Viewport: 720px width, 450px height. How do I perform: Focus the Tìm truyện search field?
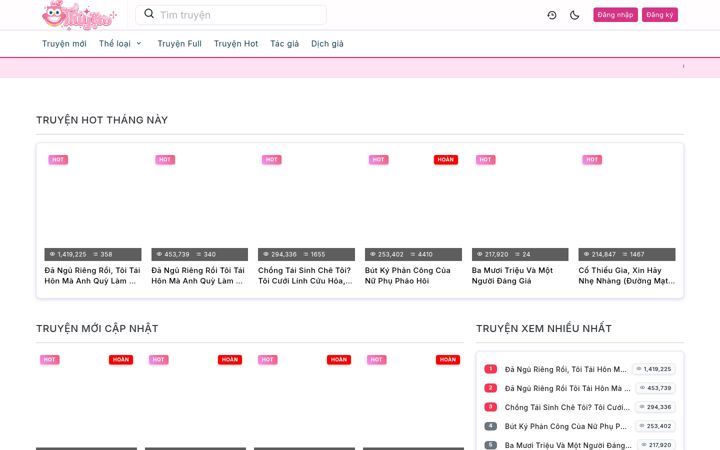point(231,15)
